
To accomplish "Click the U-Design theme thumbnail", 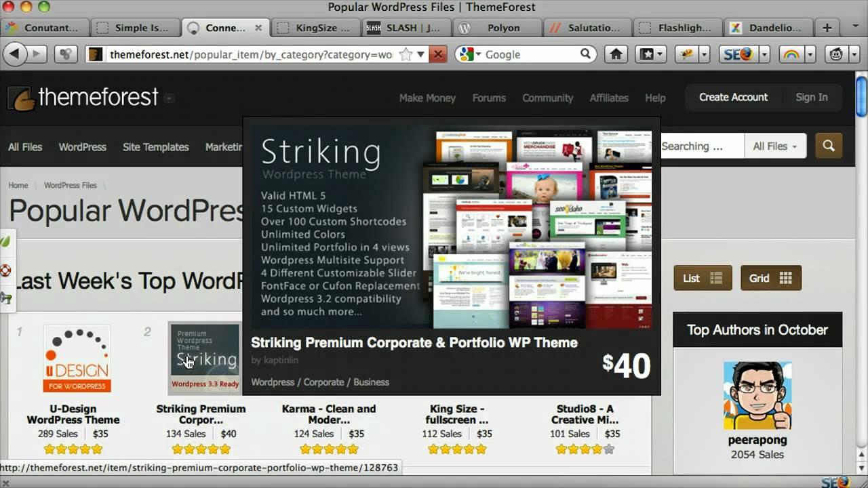I will [x=77, y=359].
